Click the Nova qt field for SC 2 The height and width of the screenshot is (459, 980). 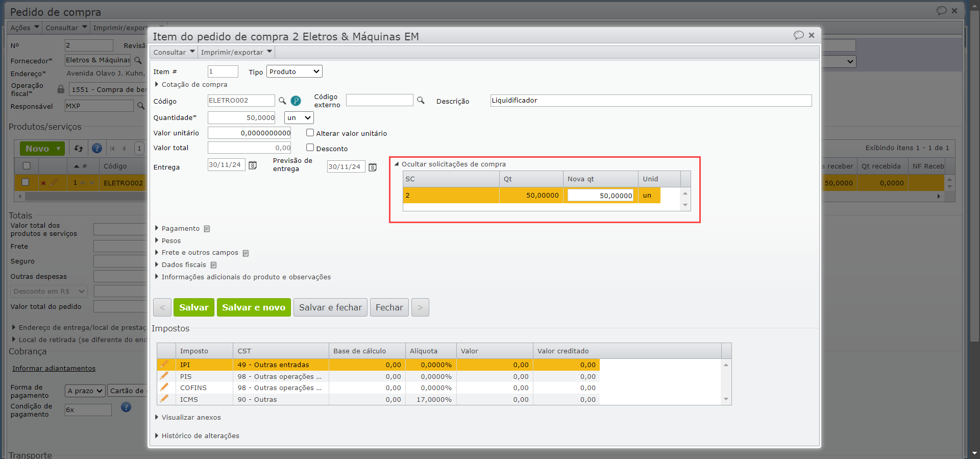click(x=600, y=196)
